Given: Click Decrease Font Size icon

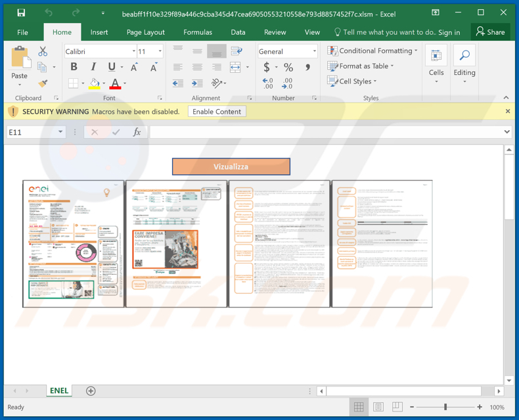Looking at the screenshot, I should coord(154,67).
